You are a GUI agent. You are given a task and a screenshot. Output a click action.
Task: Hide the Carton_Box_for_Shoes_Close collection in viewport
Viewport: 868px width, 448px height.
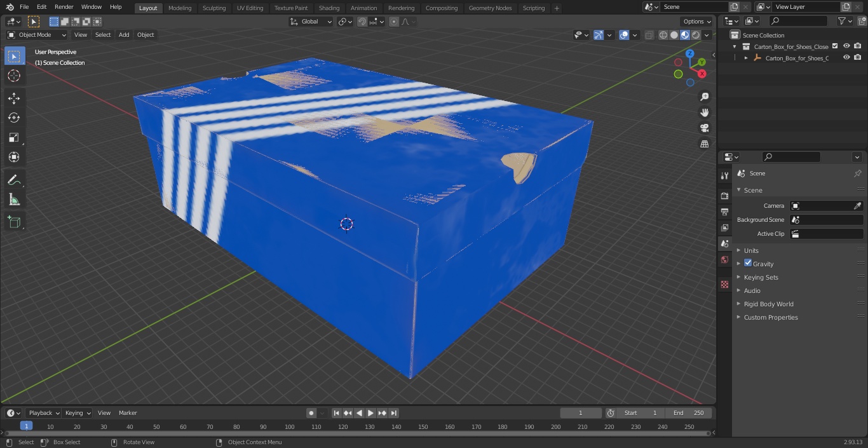tap(846, 46)
